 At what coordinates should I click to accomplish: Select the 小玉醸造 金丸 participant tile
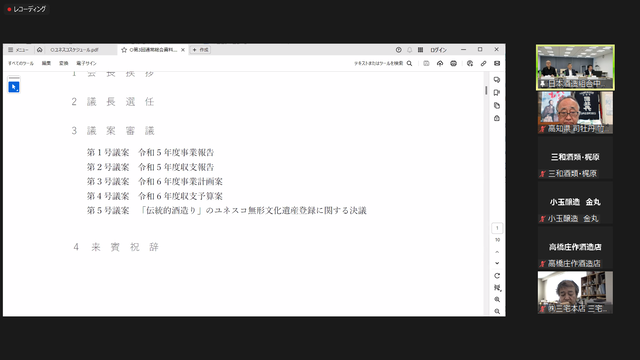[575, 202]
